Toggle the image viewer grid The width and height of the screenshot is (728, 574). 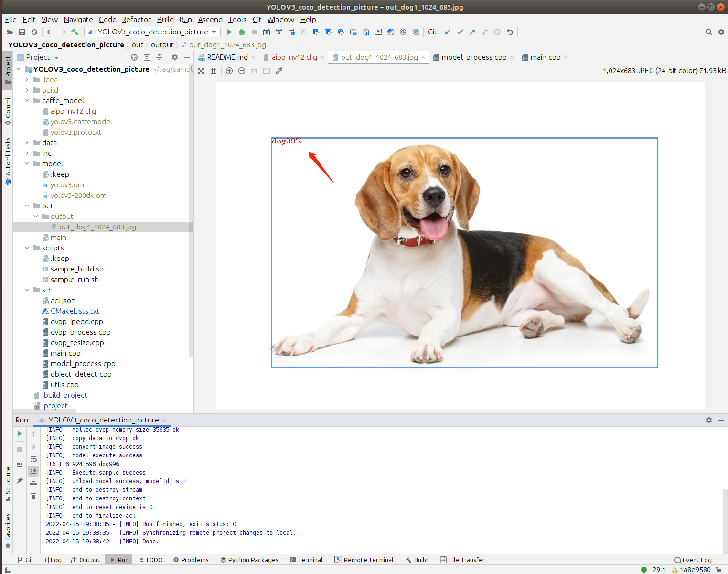coord(214,71)
